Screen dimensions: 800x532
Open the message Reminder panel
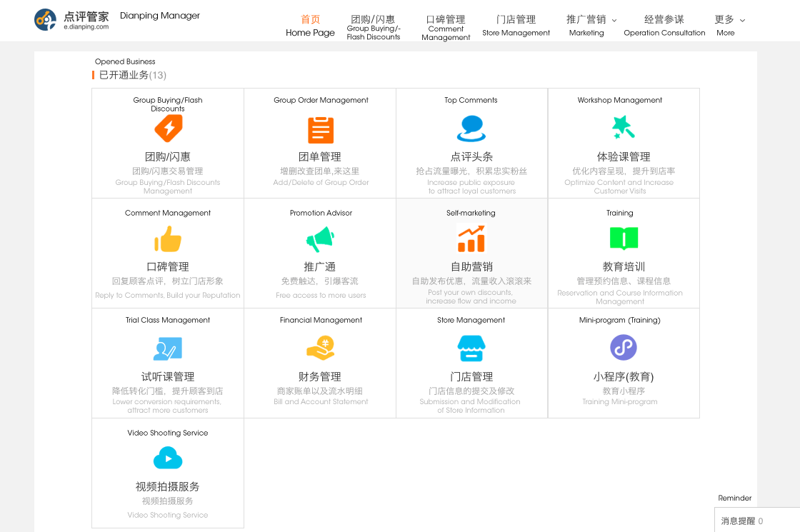pos(756,521)
